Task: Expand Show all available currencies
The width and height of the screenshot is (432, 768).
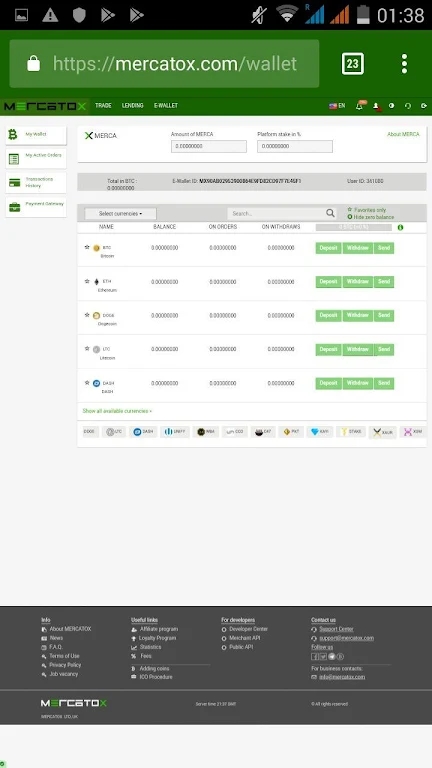Action: pyautogui.click(x=117, y=411)
